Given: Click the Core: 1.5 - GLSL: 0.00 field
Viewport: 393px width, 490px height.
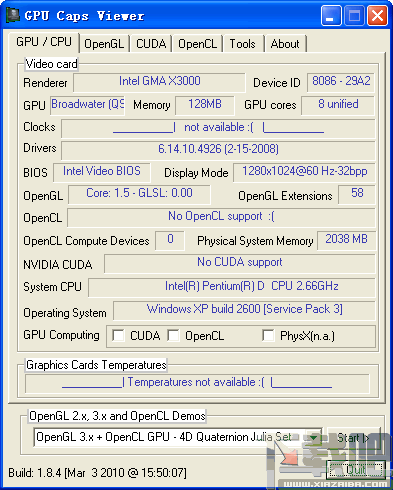Looking at the screenshot, I should tap(139, 195).
